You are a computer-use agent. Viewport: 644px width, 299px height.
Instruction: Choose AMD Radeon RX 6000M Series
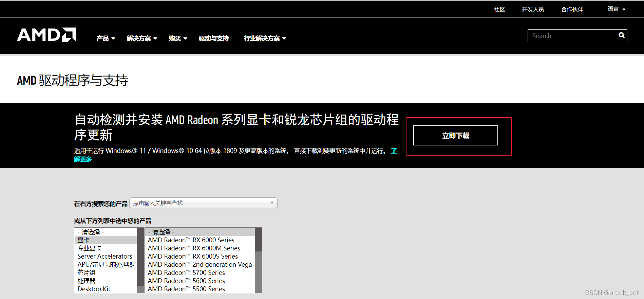pyautogui.click(x=200, y=248)
